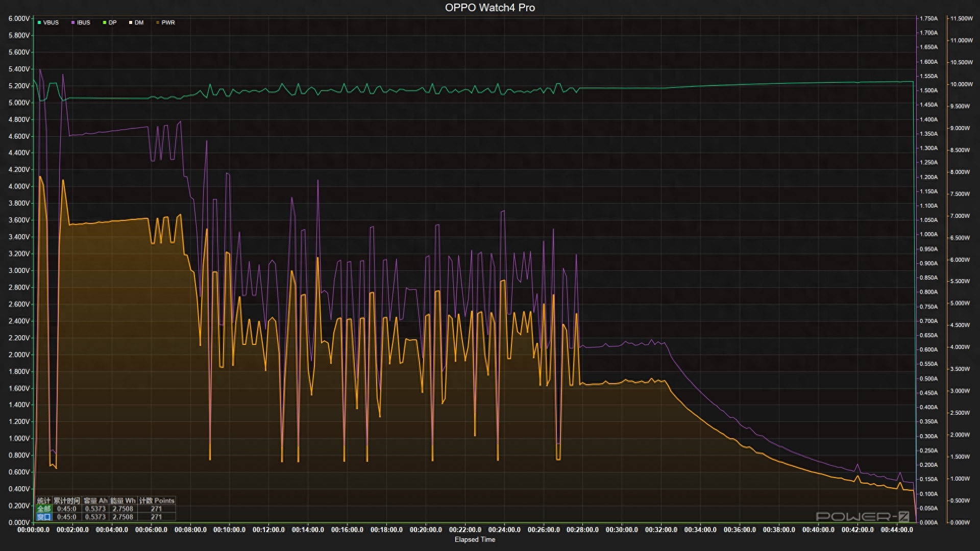Click 271 in the 全部 row

click(x=156, y=509)
